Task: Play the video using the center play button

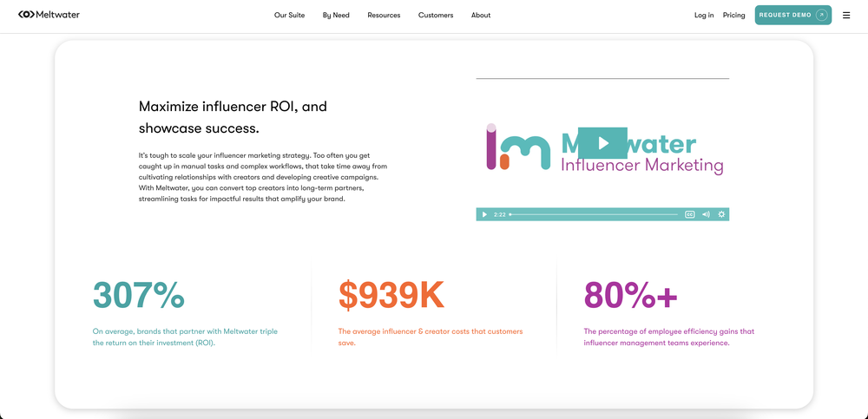Action: click(602, 143)
